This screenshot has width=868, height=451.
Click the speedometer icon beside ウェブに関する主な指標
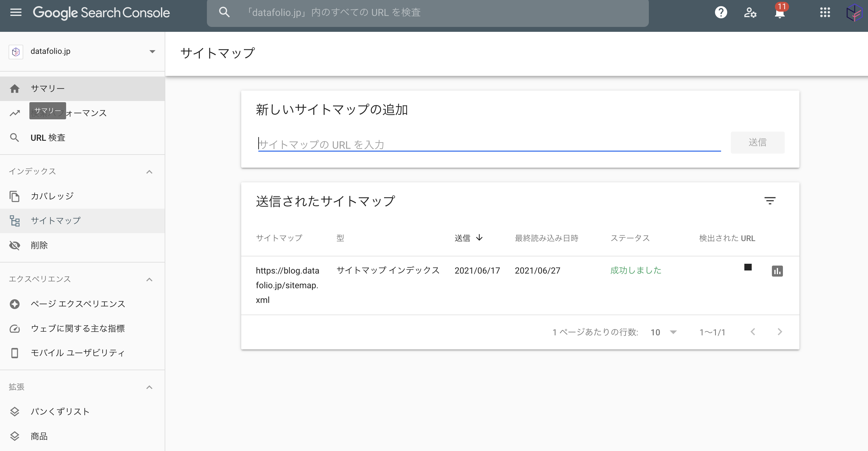[14, 328]
